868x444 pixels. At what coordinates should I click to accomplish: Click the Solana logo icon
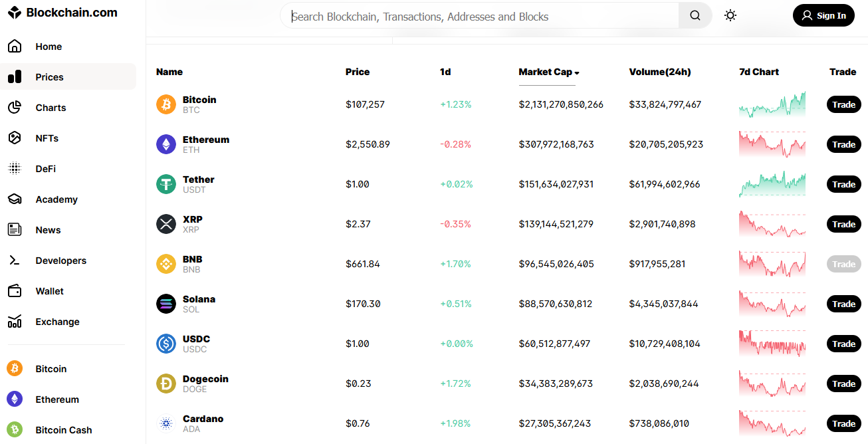(166, 304)
